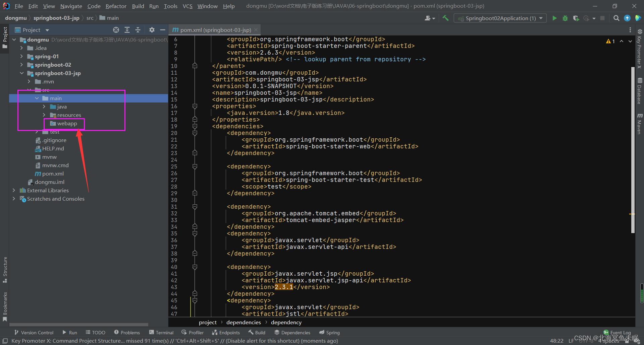Collapse all in Project panel
The width and height of the screenshot is (644, 345).
coord(138,30)
